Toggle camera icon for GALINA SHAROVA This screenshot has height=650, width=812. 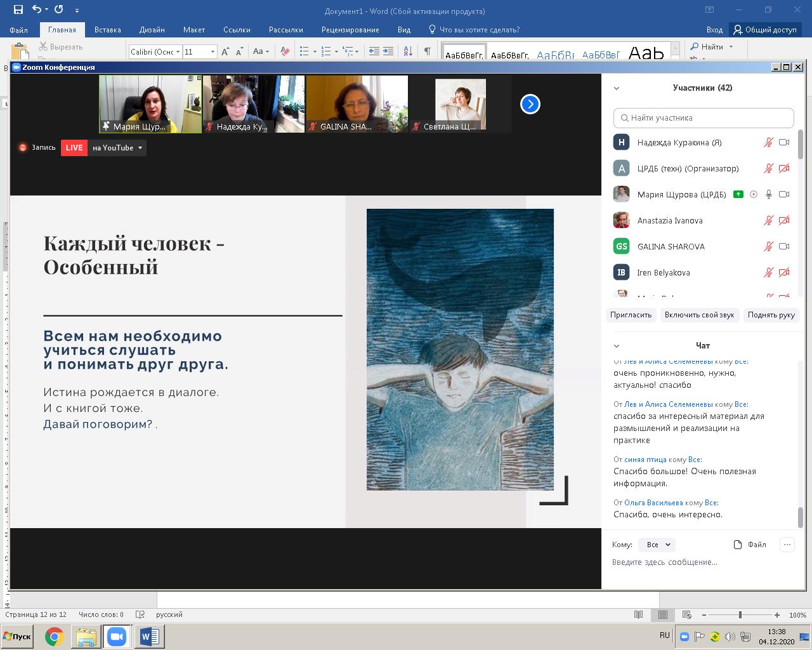click(x=784, y=247)
